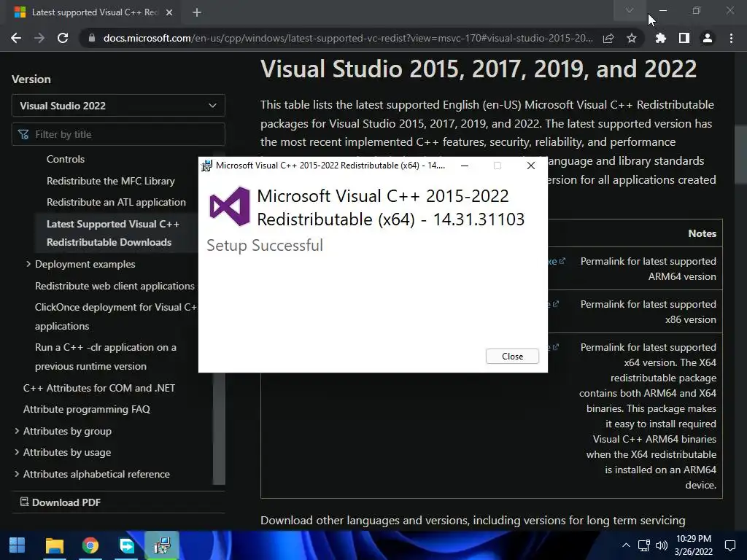
Task: Open the Chrome profile avatar
Action: tap(708, 38)
